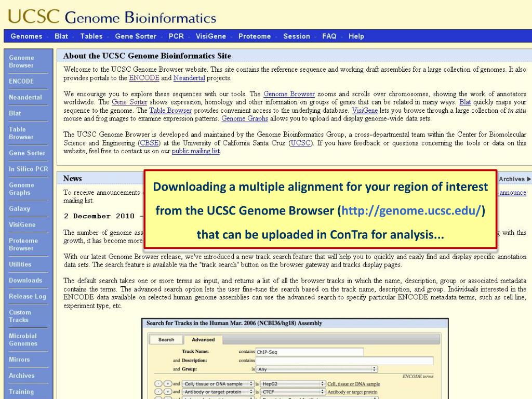532x399 pixels.
Task: Add a row after Cell, tissue or DNA sample with plus
Action: [x=168, y=384]
